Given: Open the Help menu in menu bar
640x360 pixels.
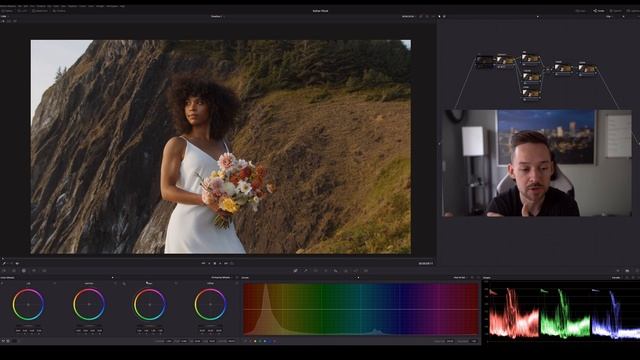Looking at the screenshot, I should pyautogui.click(x=122, y=6).
